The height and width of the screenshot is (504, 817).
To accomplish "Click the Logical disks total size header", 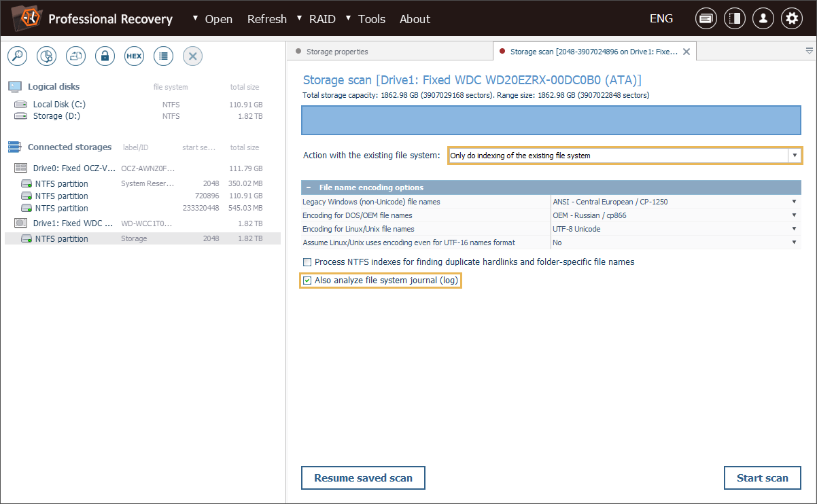I will [245, 87].
